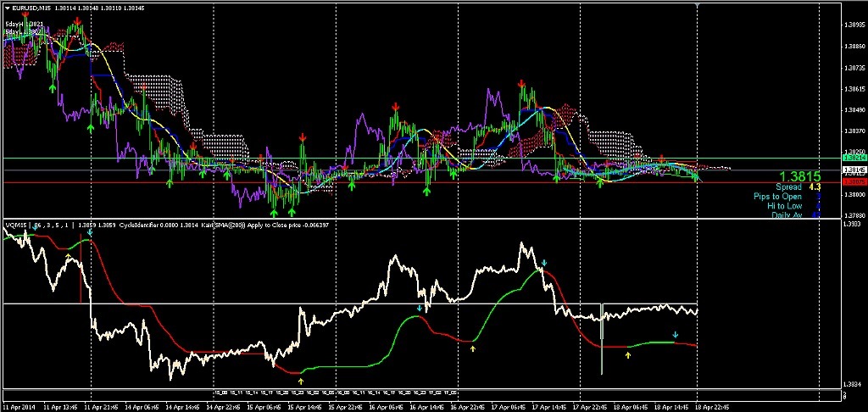This screenshot has width=868, height=412.
Task: Click the VQM15 indicator label
Action: [x=16, y=225]
